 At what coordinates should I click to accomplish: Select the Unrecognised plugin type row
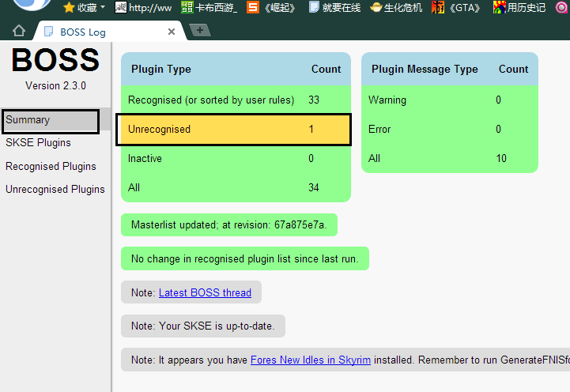click(x=234, y=130)
